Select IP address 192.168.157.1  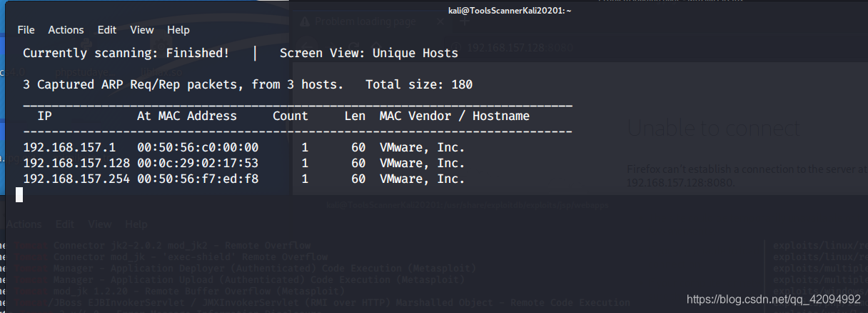pos(69,148)
